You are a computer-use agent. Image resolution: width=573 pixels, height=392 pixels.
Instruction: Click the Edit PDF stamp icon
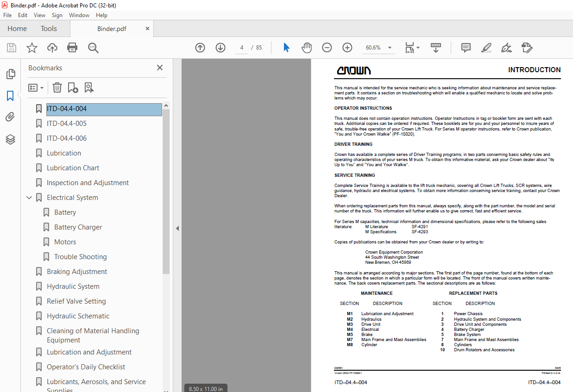point(527,48)
